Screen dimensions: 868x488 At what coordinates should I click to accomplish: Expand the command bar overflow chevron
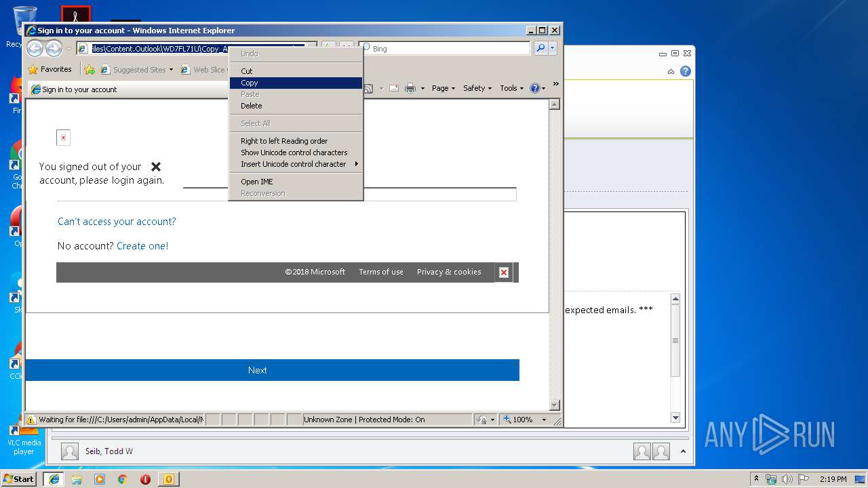pyautogui.click(x=555, y=84)
